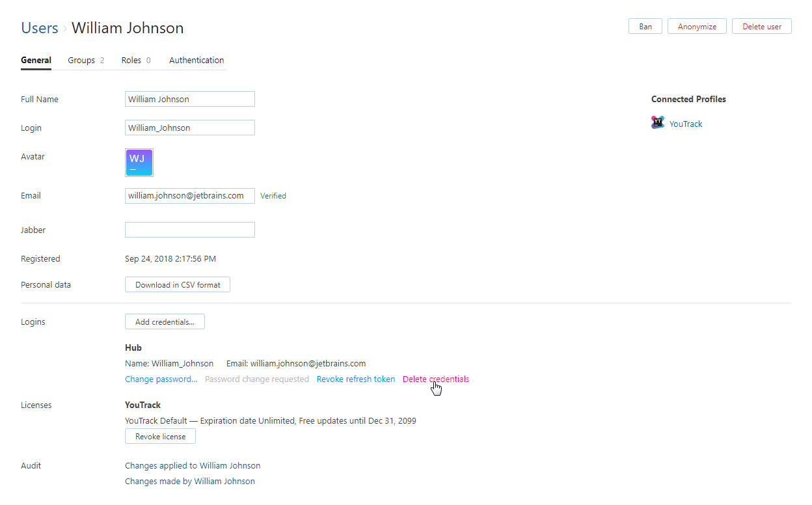Click Revoke refresh token link
The image size is (812, 505).
coord(356,379)
